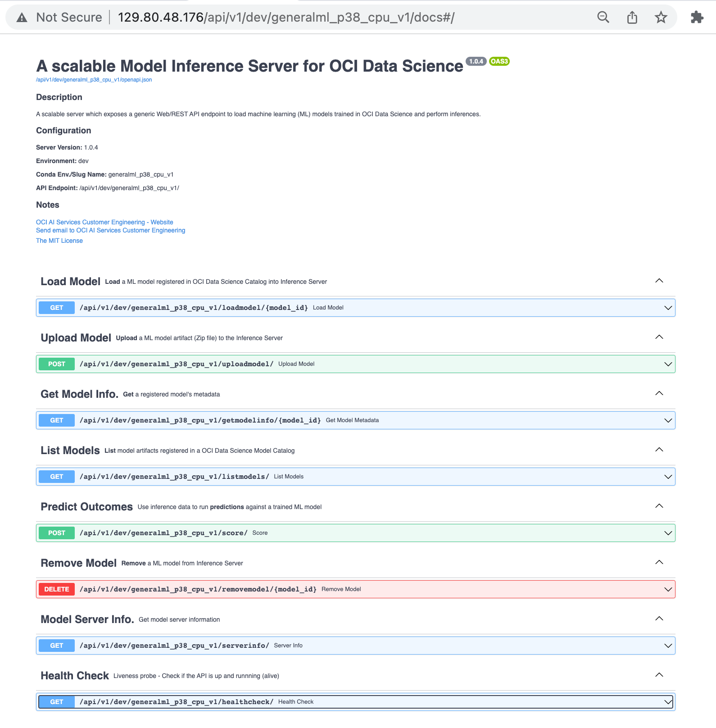Open the openapi.json link
This screenshot has height=728, width=716.
(94, 80)
